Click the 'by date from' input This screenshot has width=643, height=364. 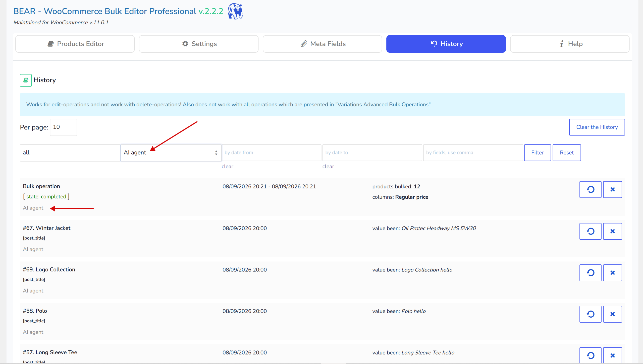(272, 153)
